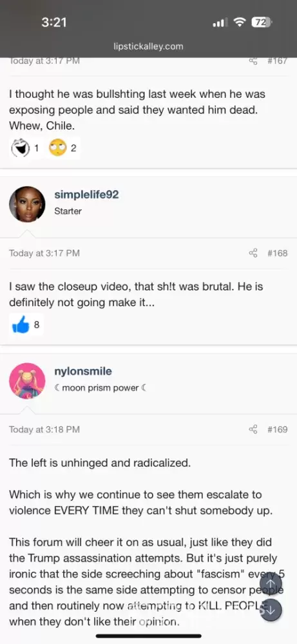The height and width of the screenshot is (644, 297).
Task: Tap nylonsmile's pink avatar picture
Action: 27,381
